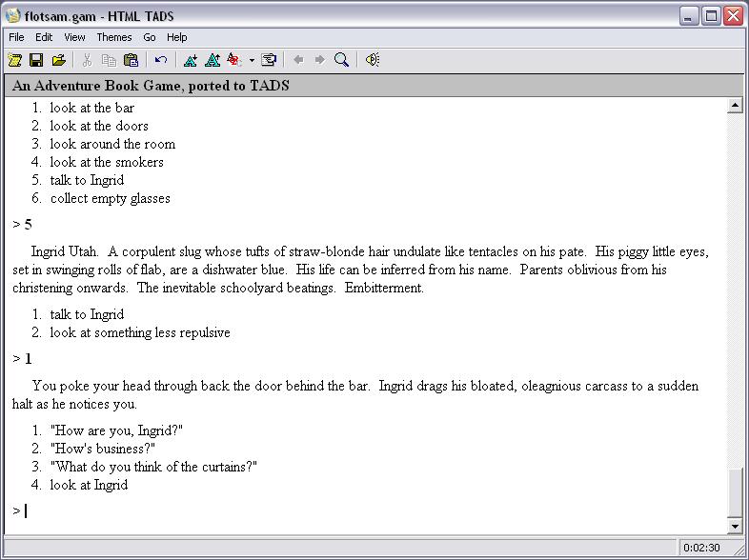Screen dimensions: 749x560
Task: Click "How are you, Ingrid?" option
Action: tap(116, 430)
